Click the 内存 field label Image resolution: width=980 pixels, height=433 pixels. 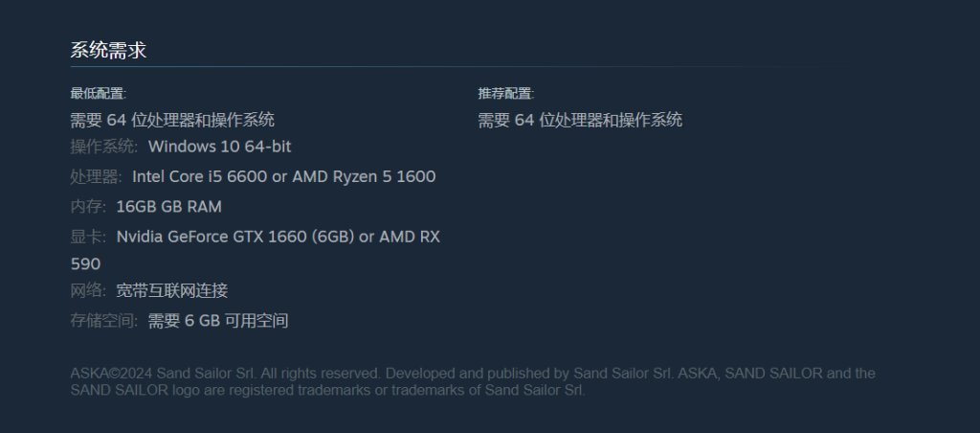88,207
